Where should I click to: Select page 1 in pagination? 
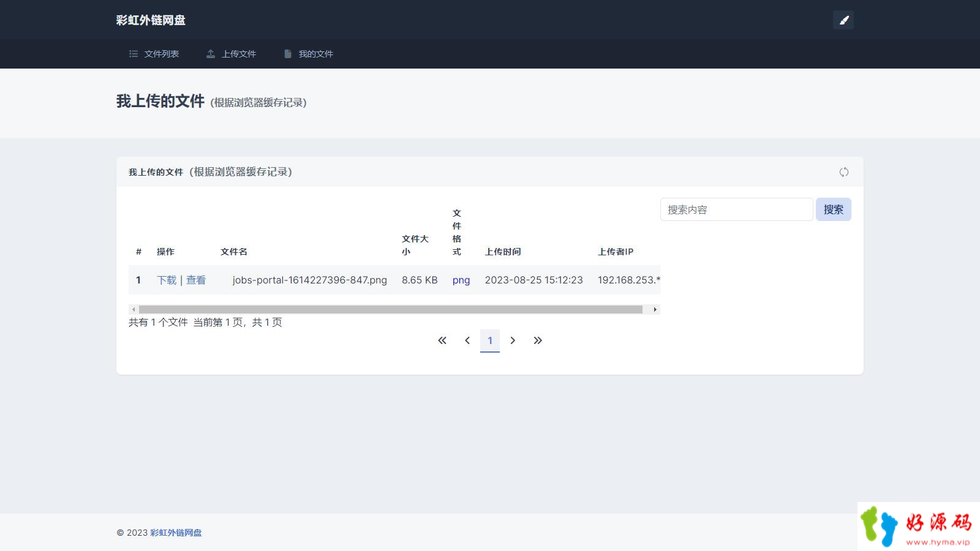(490, 340)
